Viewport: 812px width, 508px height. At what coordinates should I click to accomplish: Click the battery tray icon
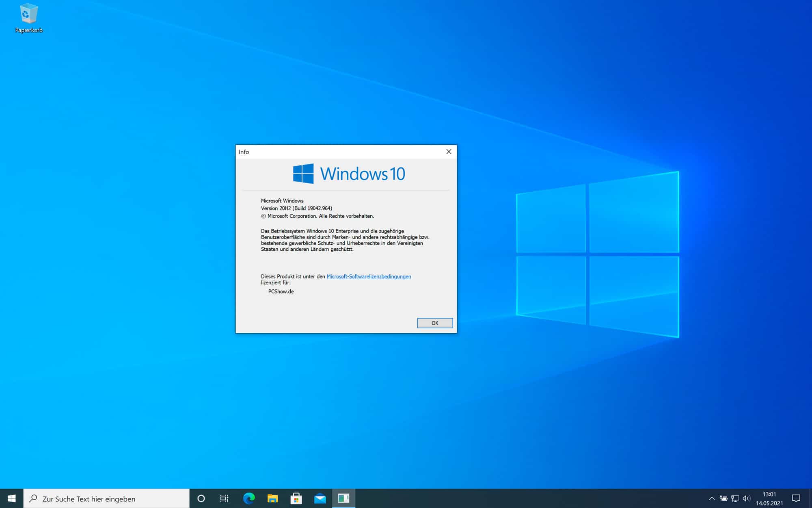tap(723, 498)
